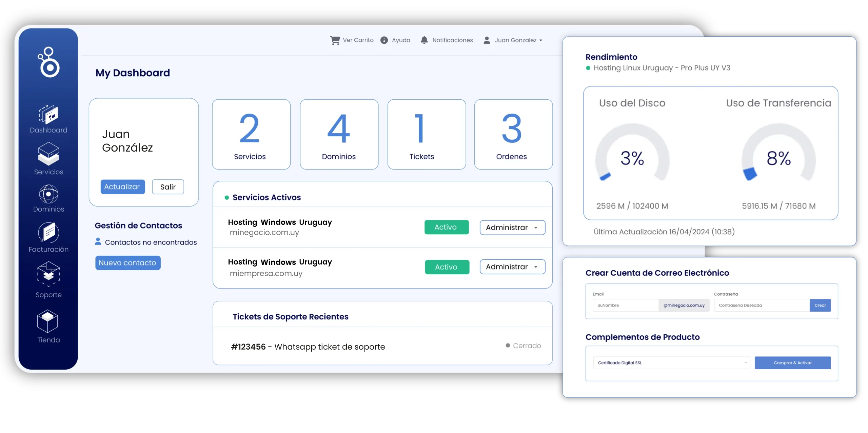Expand the Juan Gonzalez user menu

pos(515,40)
